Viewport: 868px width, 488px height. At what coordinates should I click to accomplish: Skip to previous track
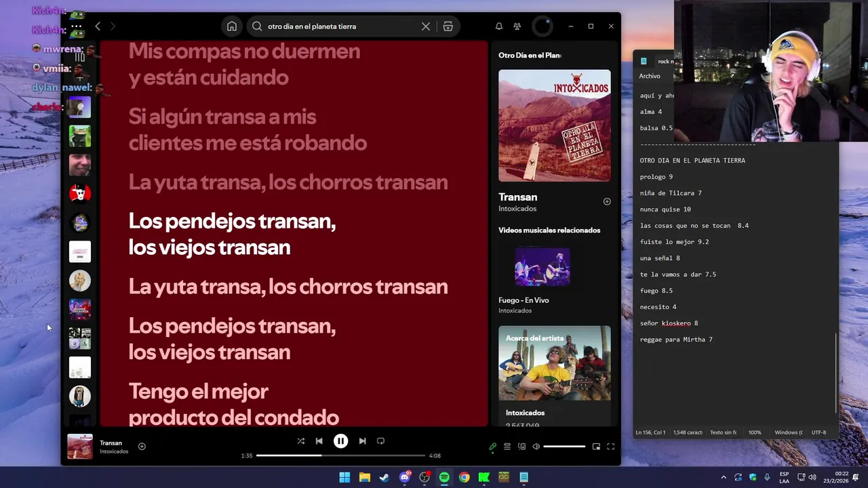(x=319, y=441)
